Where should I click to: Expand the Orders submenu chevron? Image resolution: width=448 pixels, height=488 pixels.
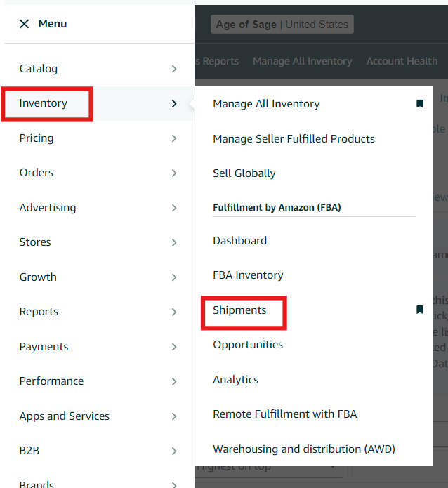click(174, 173)
